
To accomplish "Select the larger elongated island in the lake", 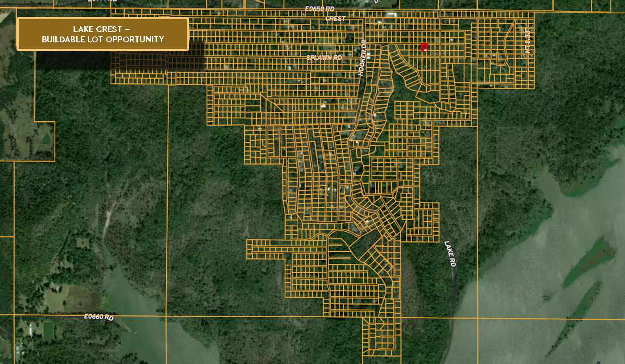I will 589,261.
